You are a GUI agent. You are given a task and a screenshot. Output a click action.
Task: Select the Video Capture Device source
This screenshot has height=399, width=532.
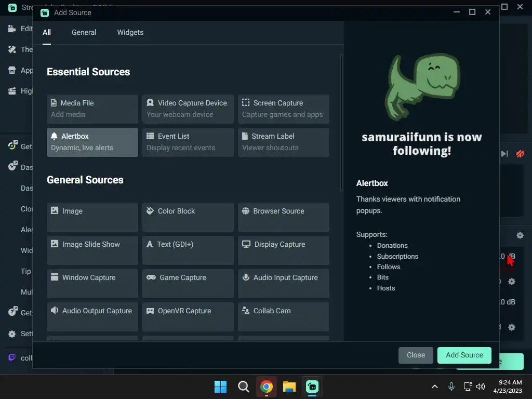point(188,109)
